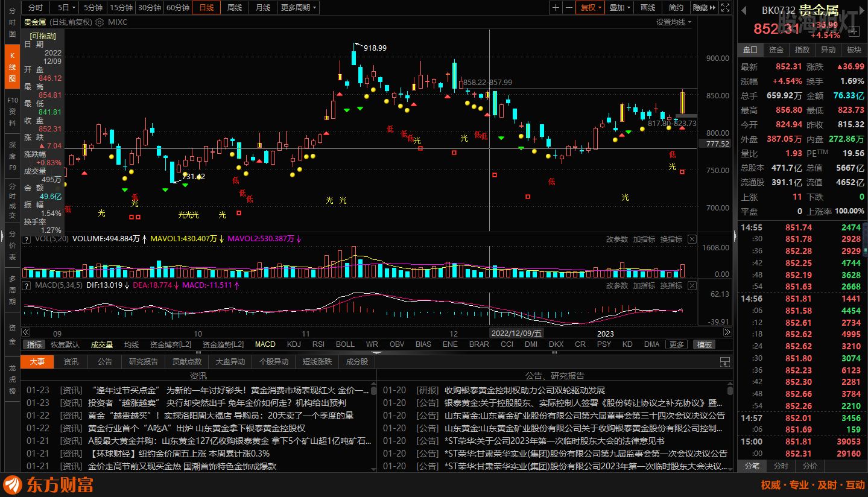Switch chart period to 60分钟
Screen dimensions: 868x497
pyautogui.click(x=177, y=7)
